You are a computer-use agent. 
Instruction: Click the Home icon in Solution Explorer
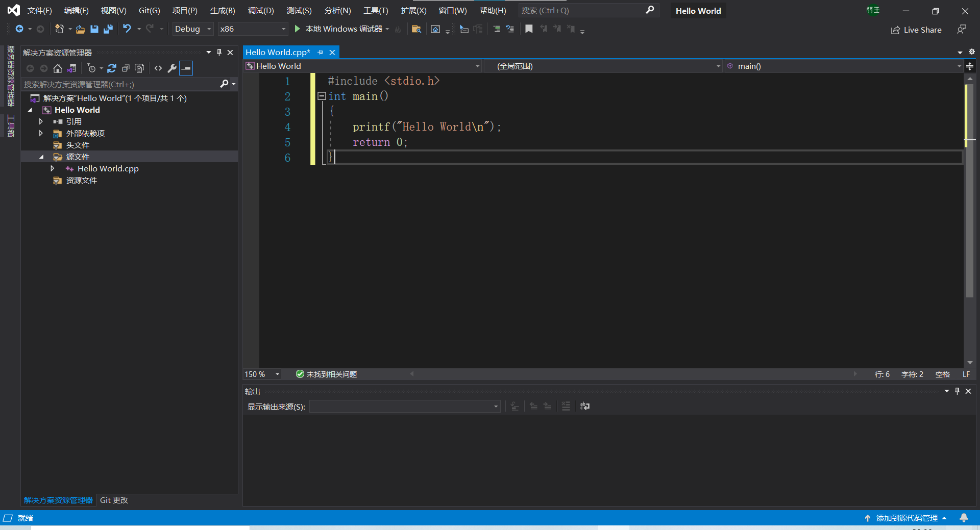click(x=58, y=68)
